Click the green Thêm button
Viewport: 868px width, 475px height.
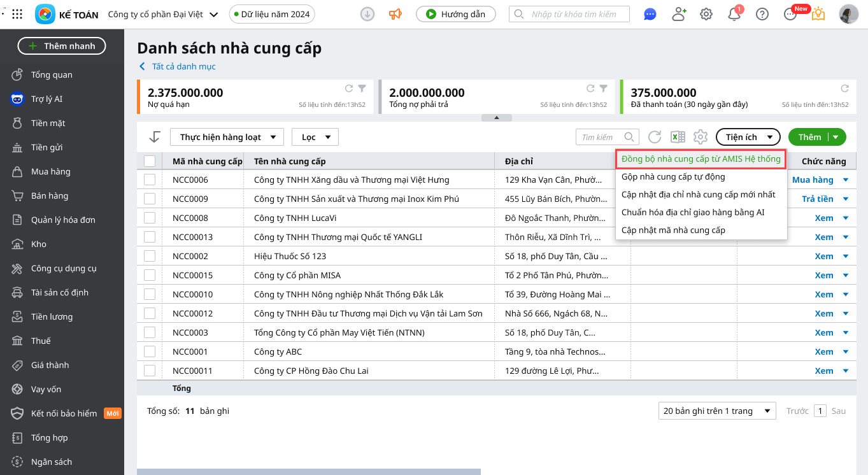click(809, 137)
